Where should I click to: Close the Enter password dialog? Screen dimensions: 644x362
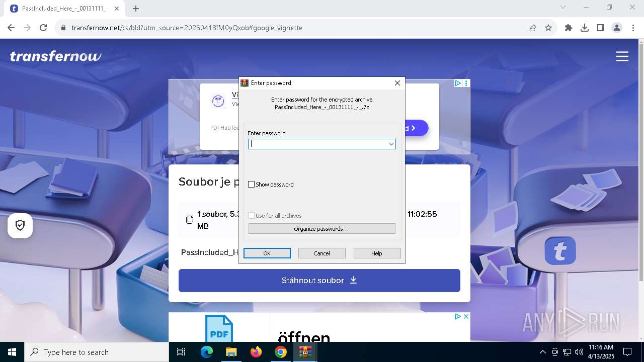click(x=397, y=83)
